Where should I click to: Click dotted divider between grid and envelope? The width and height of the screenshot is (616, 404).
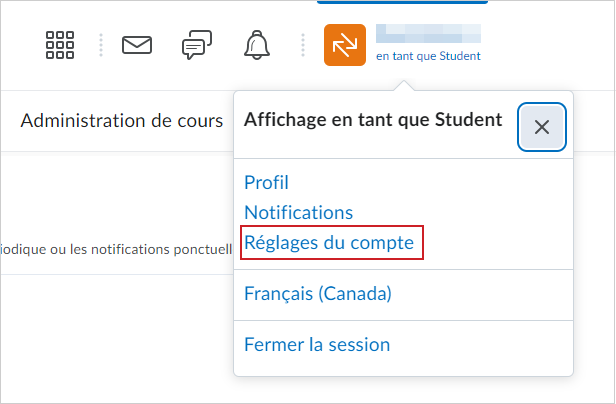101,45
